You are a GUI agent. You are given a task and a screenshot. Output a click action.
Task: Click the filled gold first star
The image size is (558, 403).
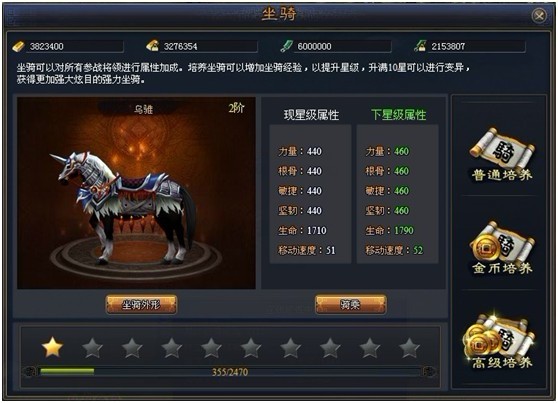[x=53, y=347]
